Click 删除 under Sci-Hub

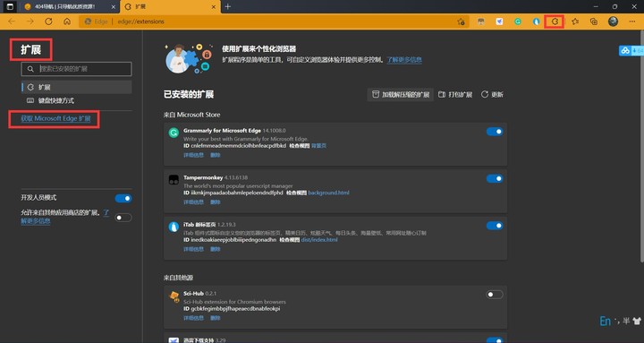pos(216,318)
